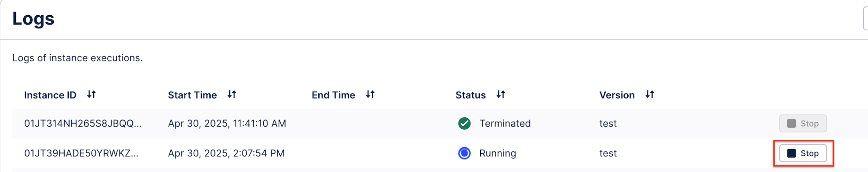Click the Instance ID column header
Image resolution: width=868 pixels, height=172 pixels.
(50, 95)
